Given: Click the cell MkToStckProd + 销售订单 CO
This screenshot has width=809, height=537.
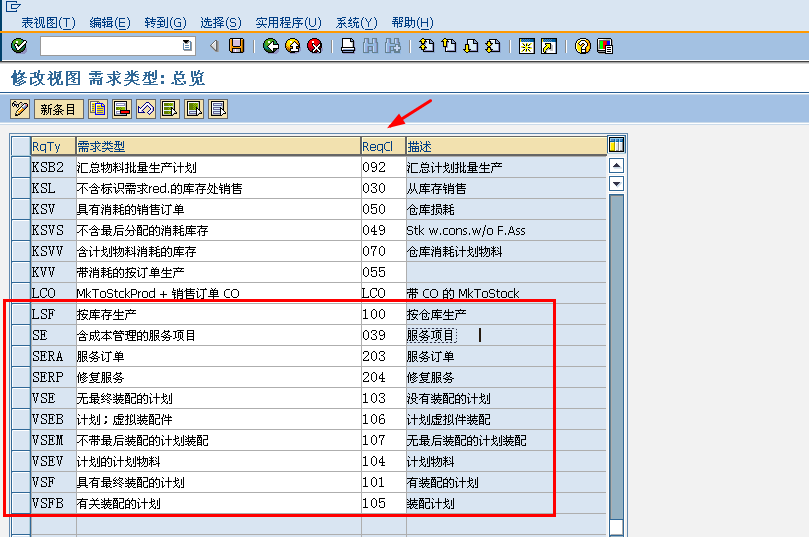Looking at the screenshot, I should pyautogui.click(x=218, y=293).
